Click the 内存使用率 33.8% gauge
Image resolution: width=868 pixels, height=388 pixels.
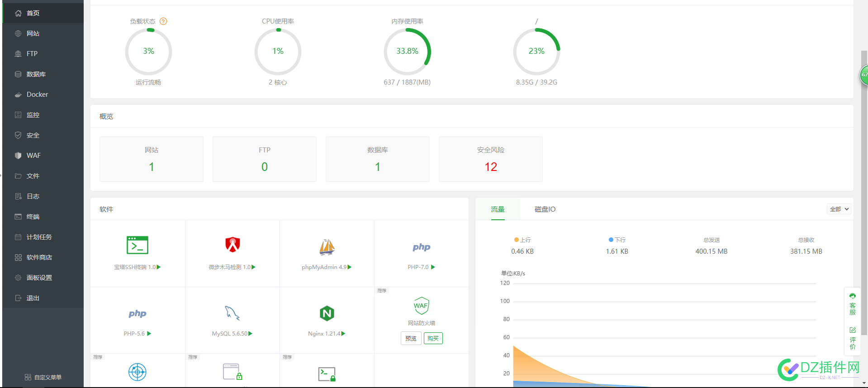[407, 51]
